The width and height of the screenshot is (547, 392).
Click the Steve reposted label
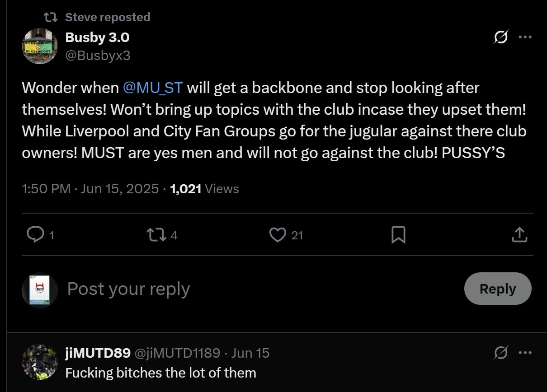coord(108,17)
